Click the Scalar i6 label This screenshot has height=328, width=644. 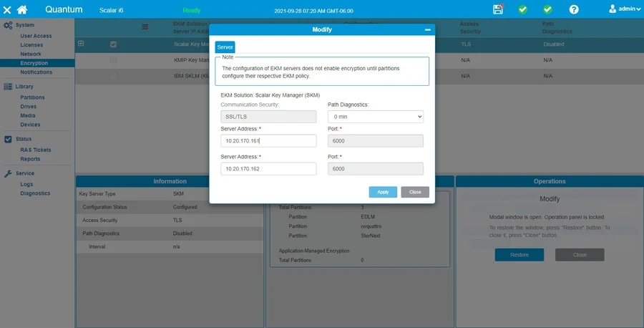tap(112, 10)
